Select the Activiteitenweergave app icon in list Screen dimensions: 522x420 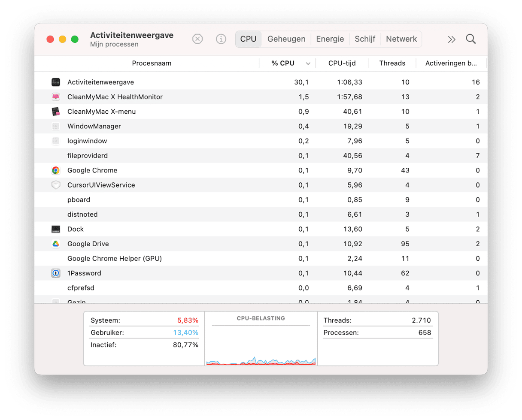pos(55,82)
